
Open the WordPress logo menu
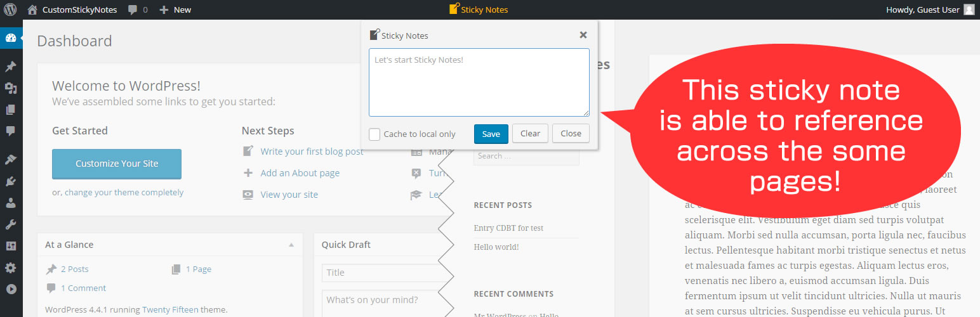point(10,10)
